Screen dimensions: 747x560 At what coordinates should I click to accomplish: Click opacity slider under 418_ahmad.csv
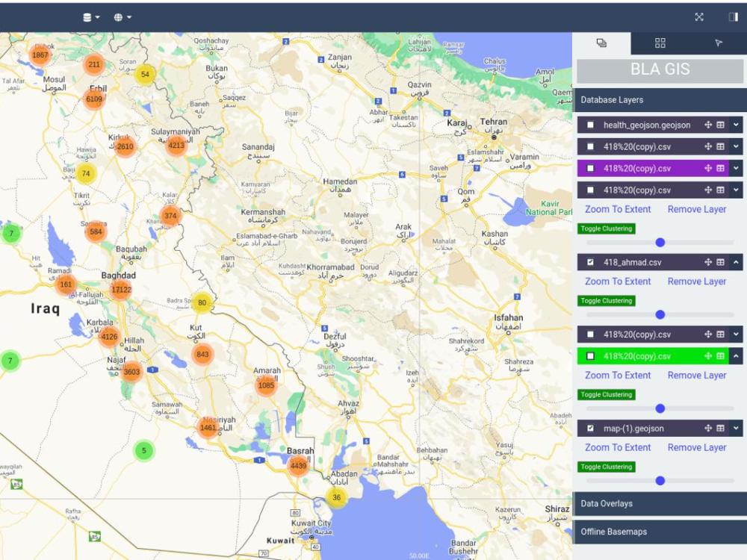(x=660, y=315)
